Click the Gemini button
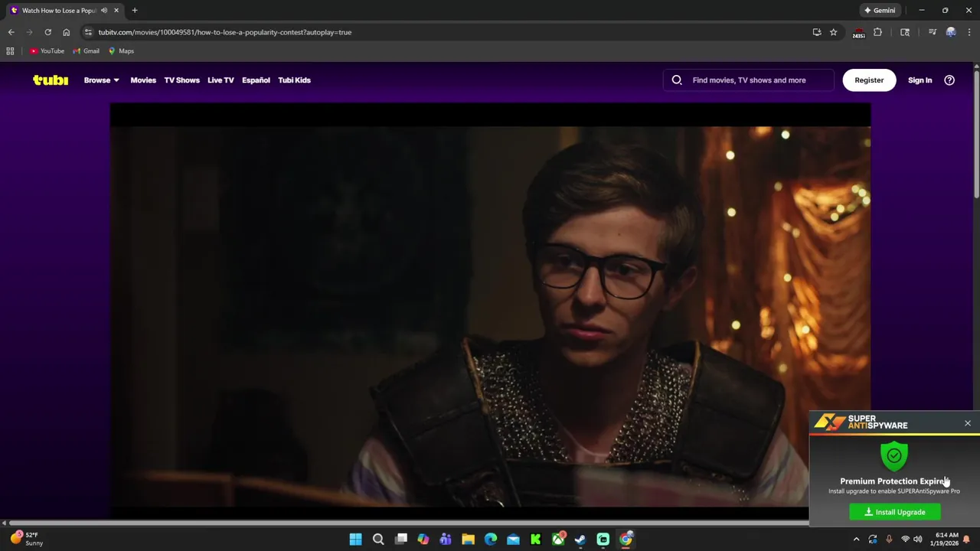This screenshot has width=980, height=551. click(879, 10)
